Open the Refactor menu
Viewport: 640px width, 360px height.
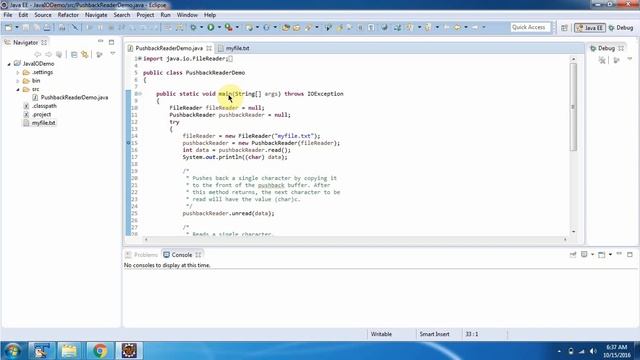pyautogui.click(x=68, y=15)
